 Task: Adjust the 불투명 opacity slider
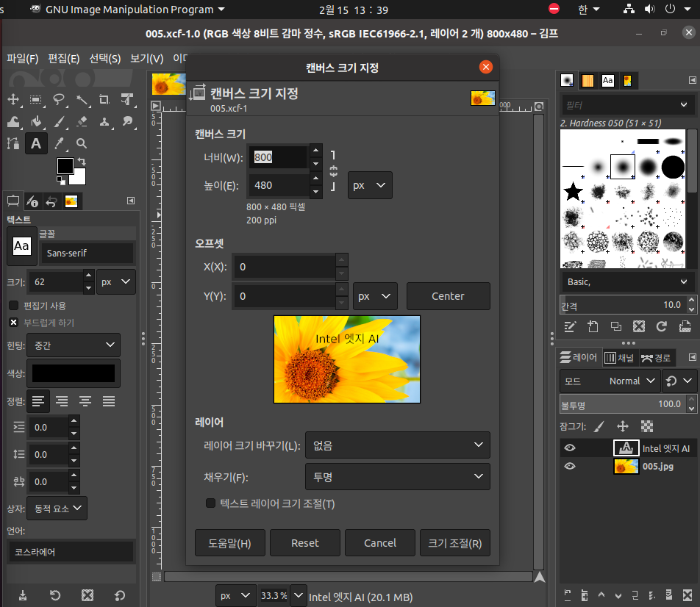coord(623,404)
